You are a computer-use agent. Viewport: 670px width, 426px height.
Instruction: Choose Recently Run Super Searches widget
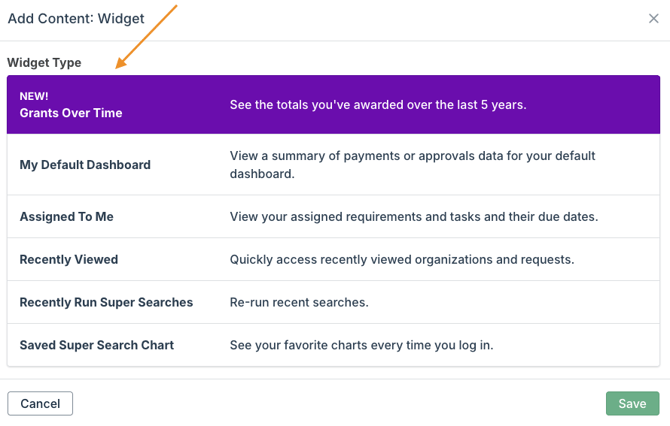[106, 302]
